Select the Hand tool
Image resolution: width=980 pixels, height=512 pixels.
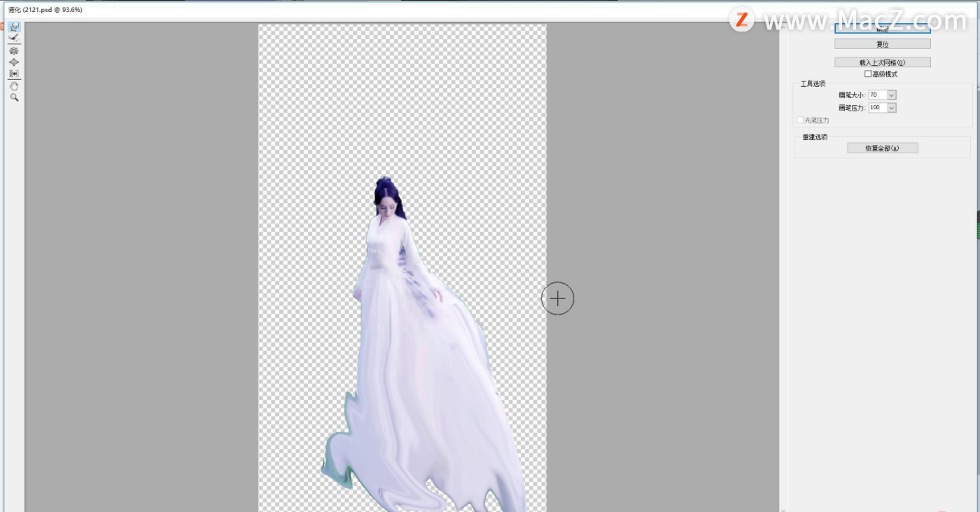(x=14, y=85)
